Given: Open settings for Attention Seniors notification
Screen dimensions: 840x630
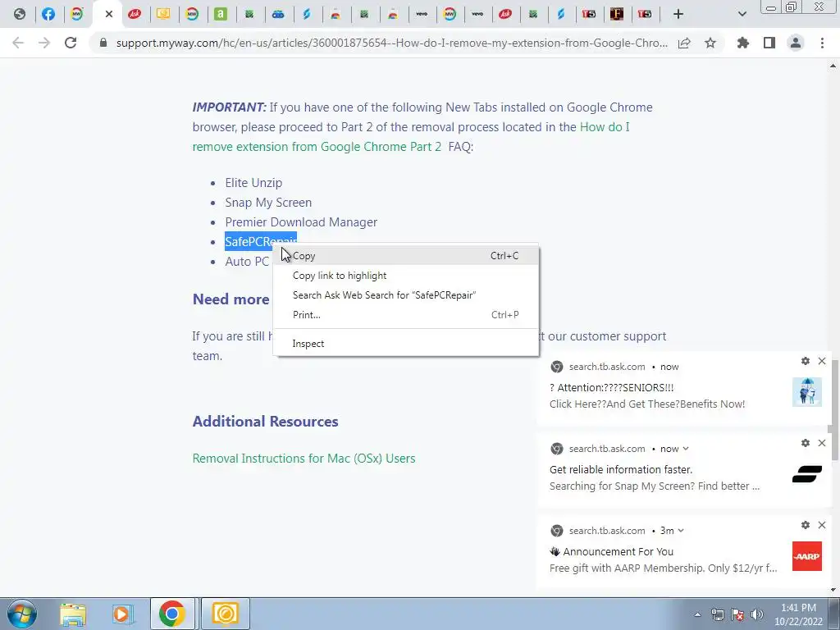Looking at the screenshot, I should [x=806, y=361].
